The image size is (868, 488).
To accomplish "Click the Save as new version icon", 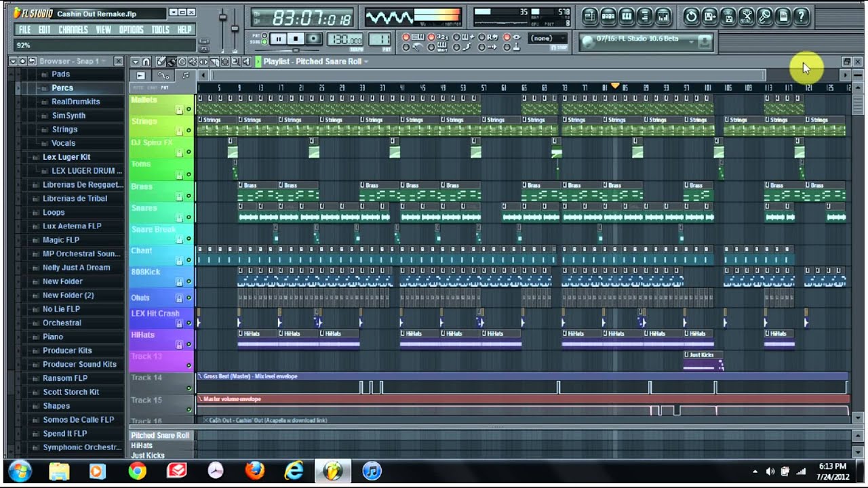I will 709,17.
